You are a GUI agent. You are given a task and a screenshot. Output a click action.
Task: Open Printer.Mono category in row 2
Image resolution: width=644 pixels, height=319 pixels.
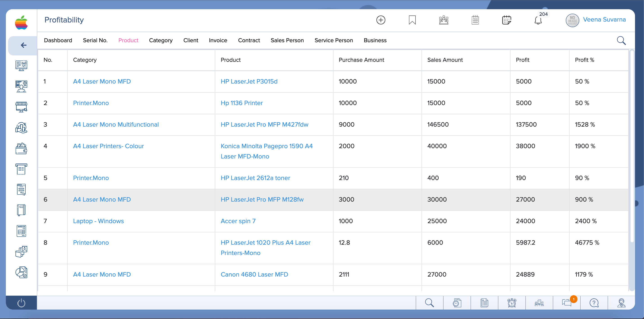tap(91, 103)
